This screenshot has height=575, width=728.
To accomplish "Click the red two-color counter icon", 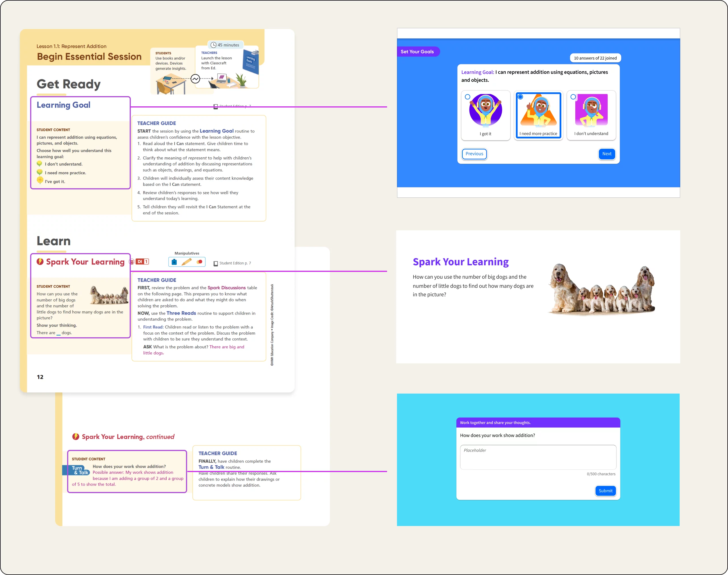I will (x=200, y=262).
